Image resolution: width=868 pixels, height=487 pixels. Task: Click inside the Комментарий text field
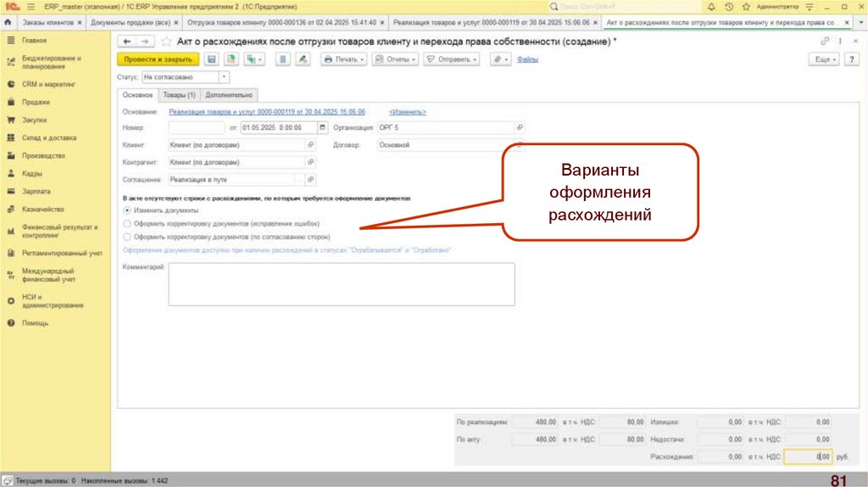pyautogui.click(x=341, y=283)
